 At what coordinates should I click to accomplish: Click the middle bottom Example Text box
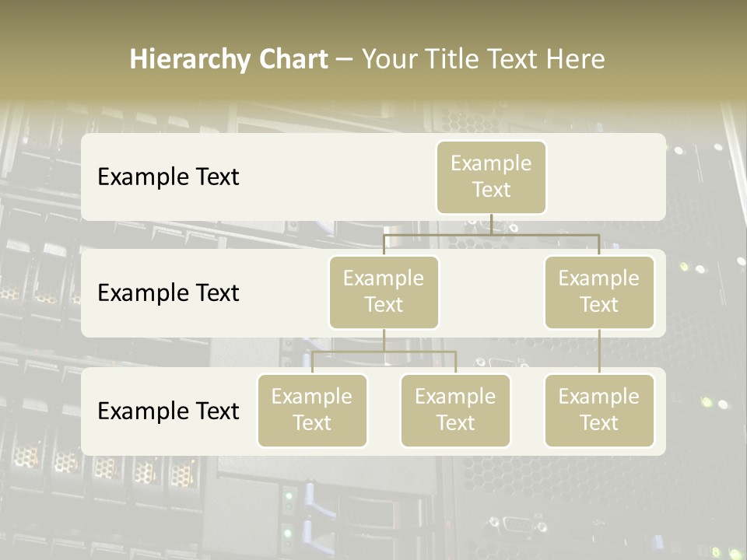[x=455, y=410]
